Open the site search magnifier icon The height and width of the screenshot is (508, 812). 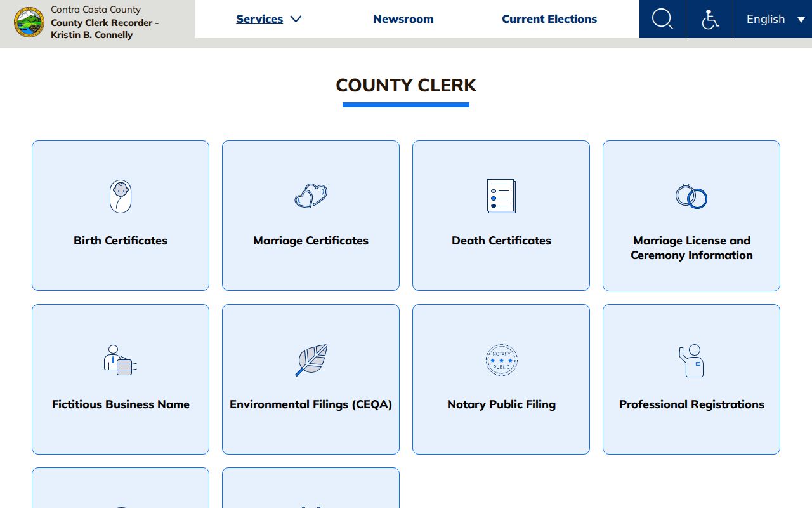tap(662, 19)
